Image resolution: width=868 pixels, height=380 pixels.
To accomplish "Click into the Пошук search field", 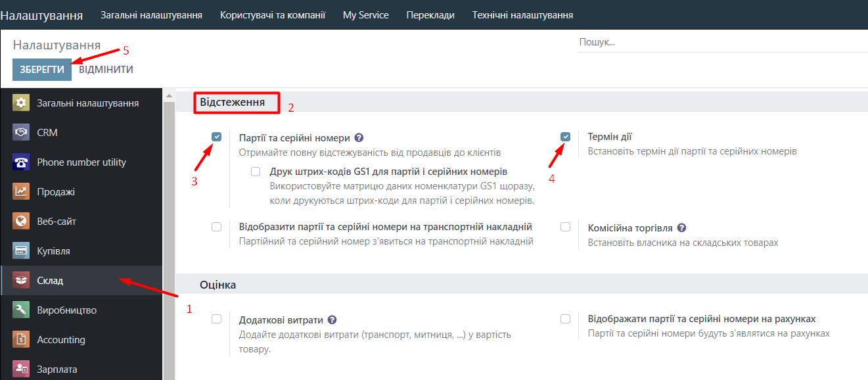I will tap(721, 42).
